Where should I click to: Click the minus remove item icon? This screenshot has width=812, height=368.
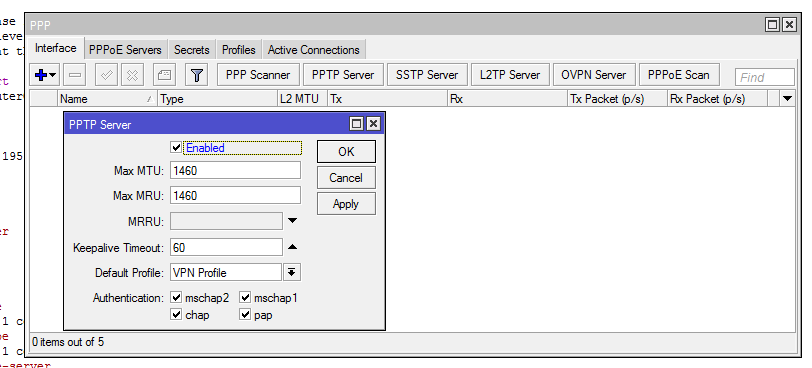(75, 75)
